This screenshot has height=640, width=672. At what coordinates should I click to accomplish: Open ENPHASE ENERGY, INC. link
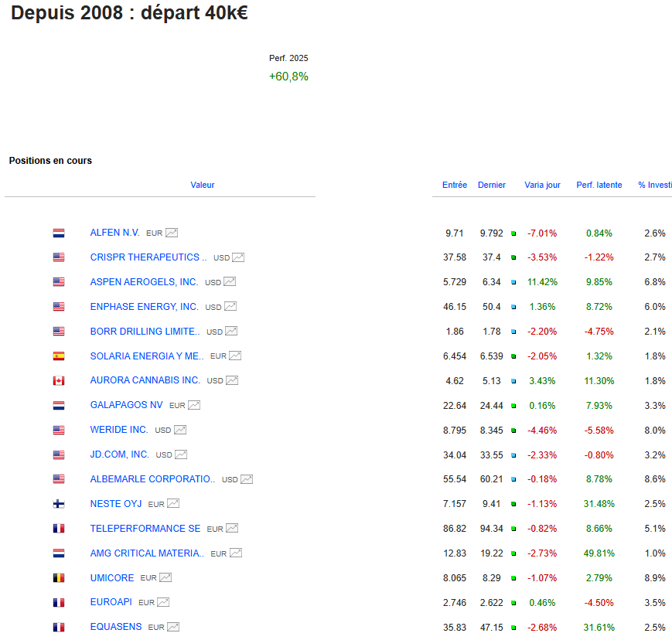pyautogui.click(x=145, y=307)
